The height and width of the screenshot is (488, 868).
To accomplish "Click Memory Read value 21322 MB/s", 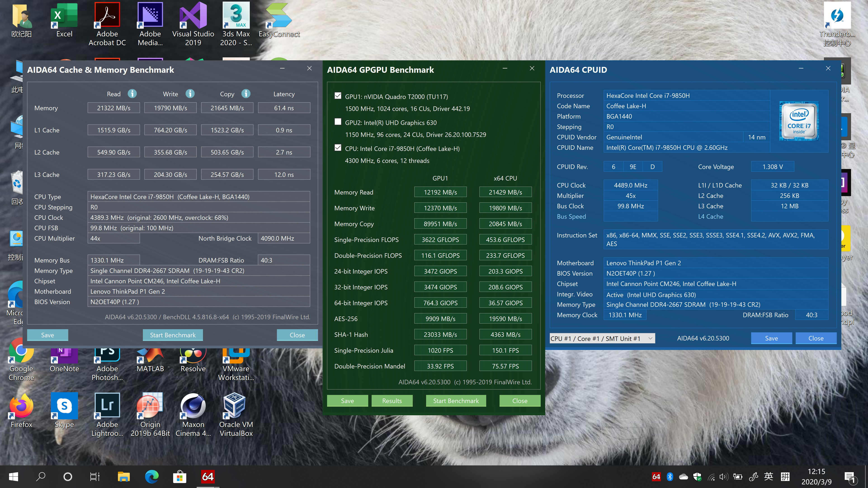I will pyautogui.click(x=113, y=108).
